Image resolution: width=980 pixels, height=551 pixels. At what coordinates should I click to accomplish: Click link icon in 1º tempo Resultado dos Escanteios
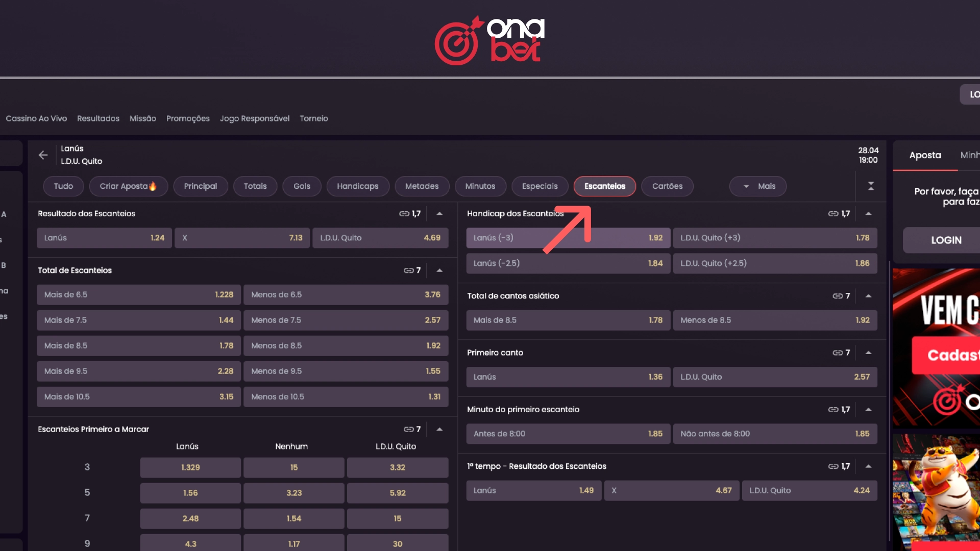point(833,466)
